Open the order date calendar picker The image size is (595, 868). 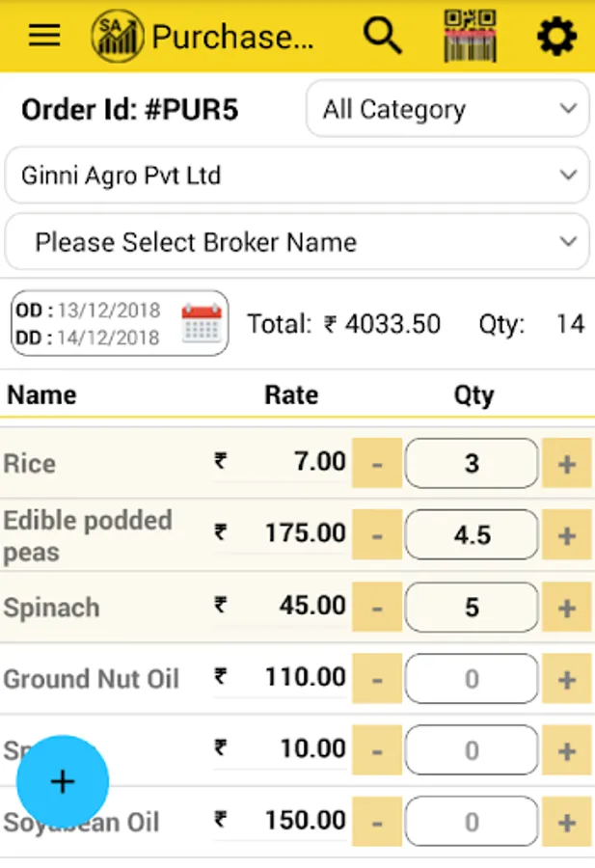202,324
